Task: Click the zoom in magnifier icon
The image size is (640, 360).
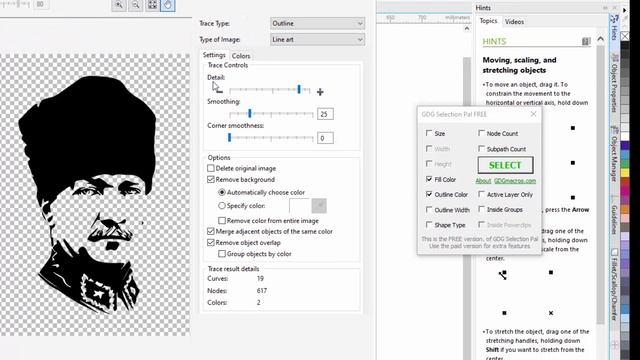Action: click(119, 5)
